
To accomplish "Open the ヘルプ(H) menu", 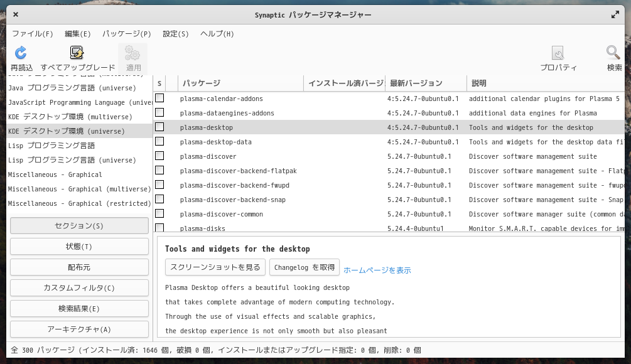I will pos(217,34).
